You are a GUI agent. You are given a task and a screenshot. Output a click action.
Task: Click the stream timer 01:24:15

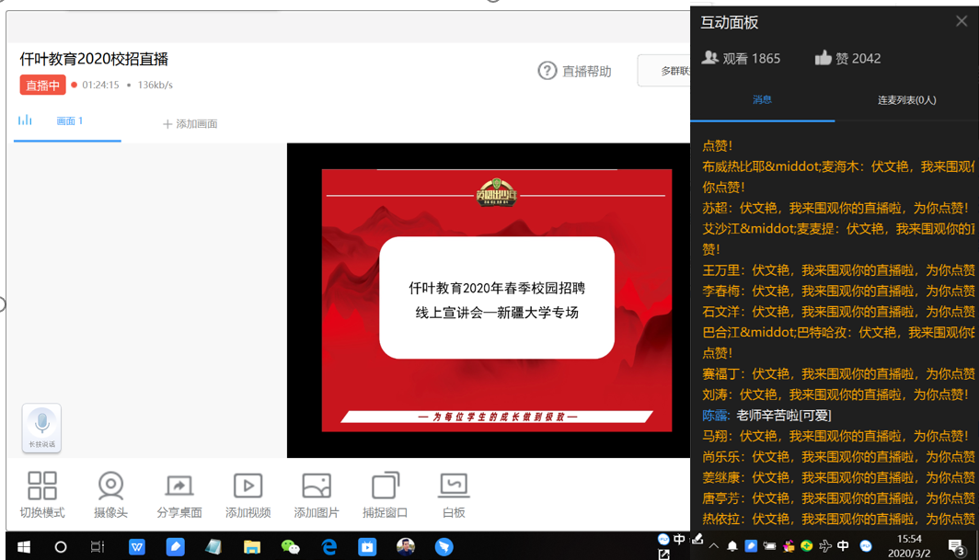[100, 85]
